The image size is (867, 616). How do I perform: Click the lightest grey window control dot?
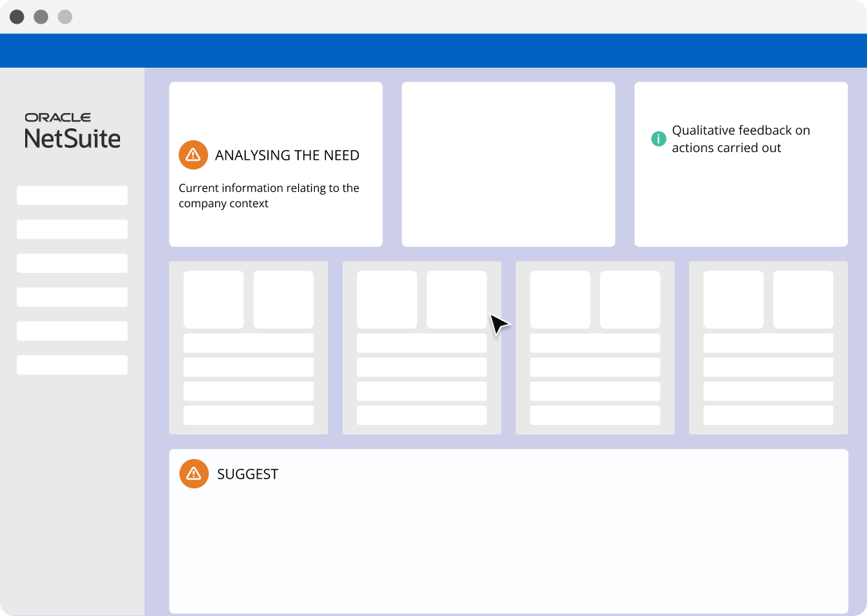click(x=65, y=17)
